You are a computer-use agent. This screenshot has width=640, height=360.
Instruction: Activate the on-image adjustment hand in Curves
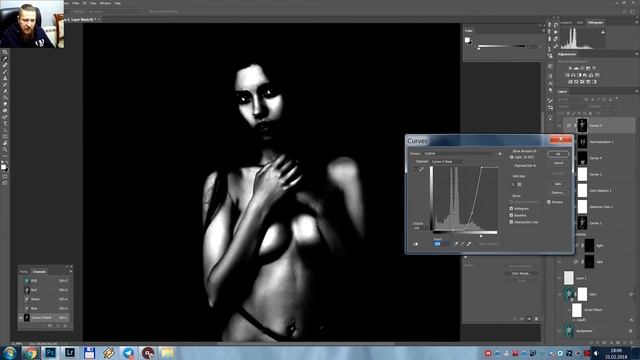click(x=416, y=244)
